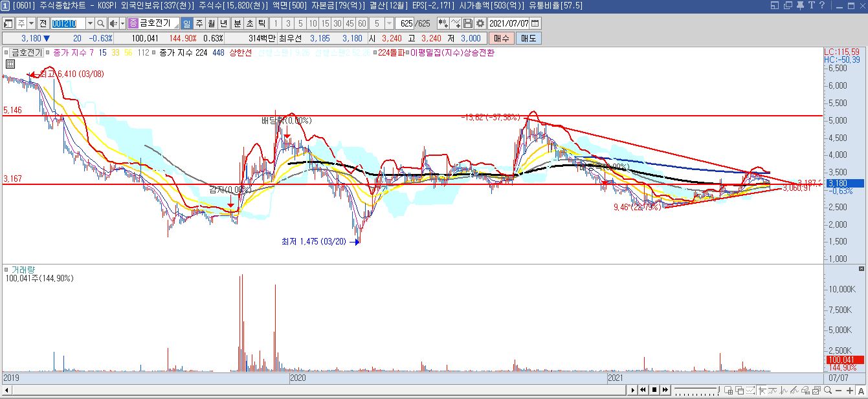Open the 주 market type dropdown arrow
This screenshot has height=399, width=868.
pos(31,23)
